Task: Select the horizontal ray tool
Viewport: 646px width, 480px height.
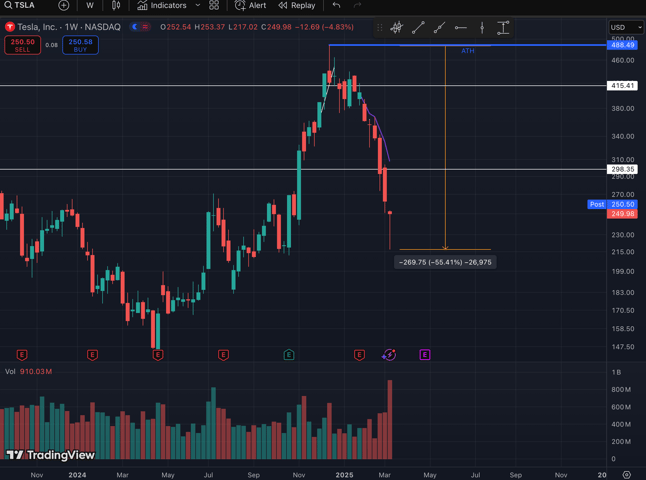Action: (x=461, y=28)
